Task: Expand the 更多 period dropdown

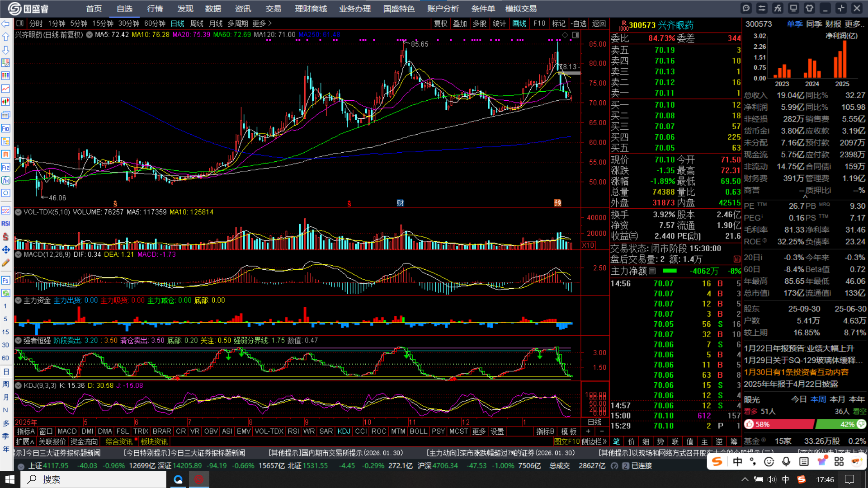Action: coord(262,23)
